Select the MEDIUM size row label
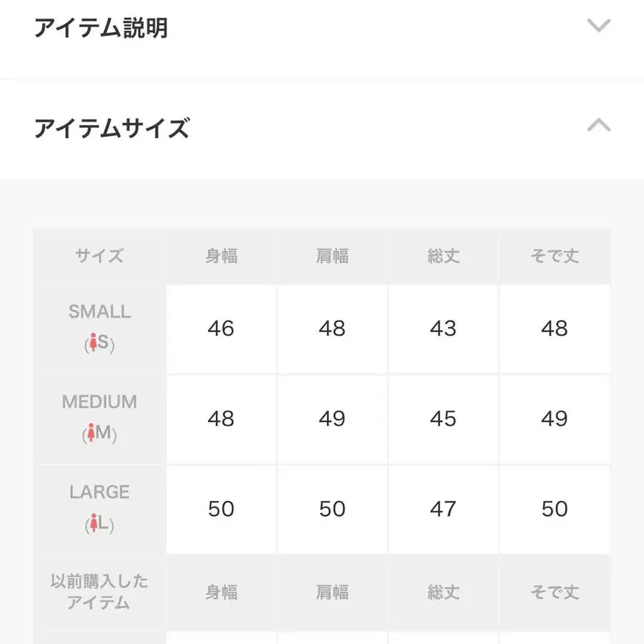This screenshot has height=644, width=644. click(x=99, y=402)
